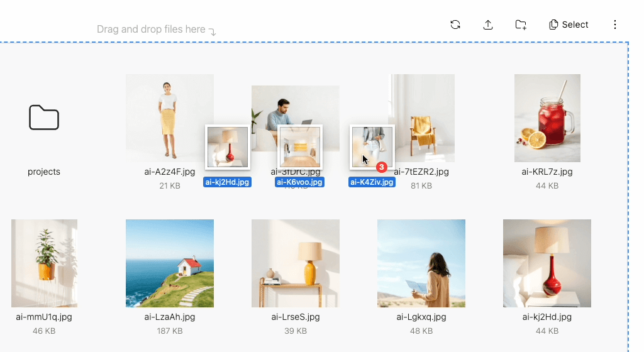The image size is (644, 352).
Task: Click the projects folder label
Action: (44, 172)
